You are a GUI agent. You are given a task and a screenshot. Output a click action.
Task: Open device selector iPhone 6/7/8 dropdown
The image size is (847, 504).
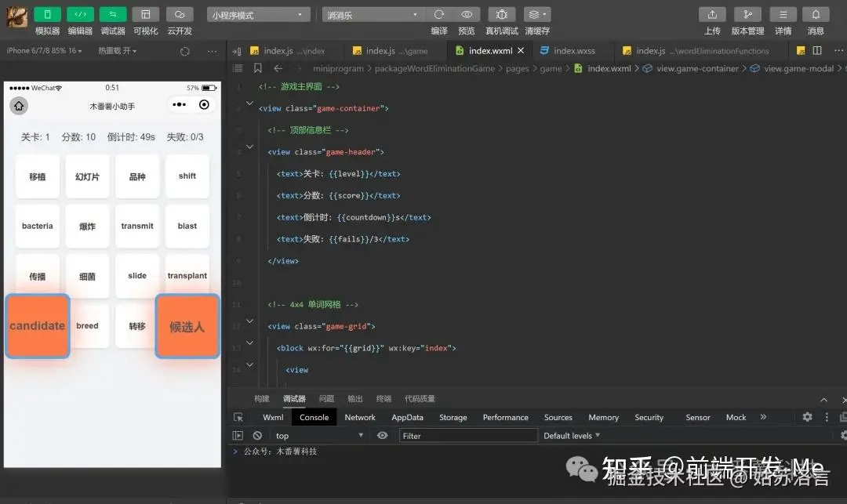[x=44, y=51]
